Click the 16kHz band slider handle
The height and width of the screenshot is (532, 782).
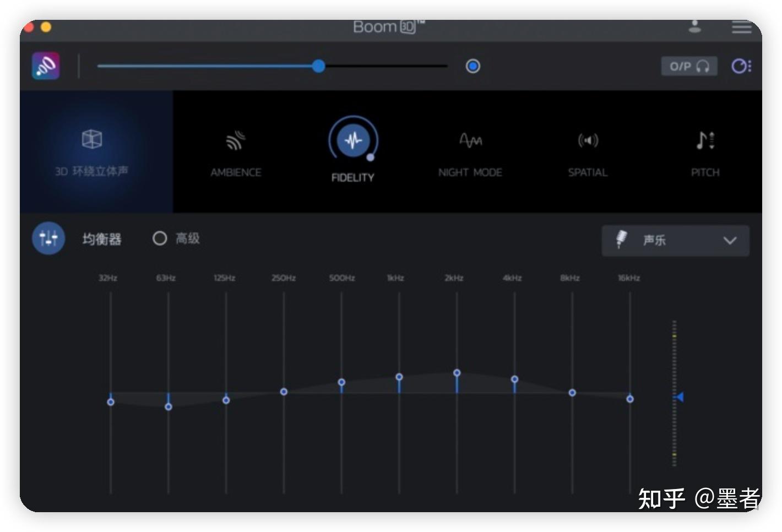click(630, 399)
